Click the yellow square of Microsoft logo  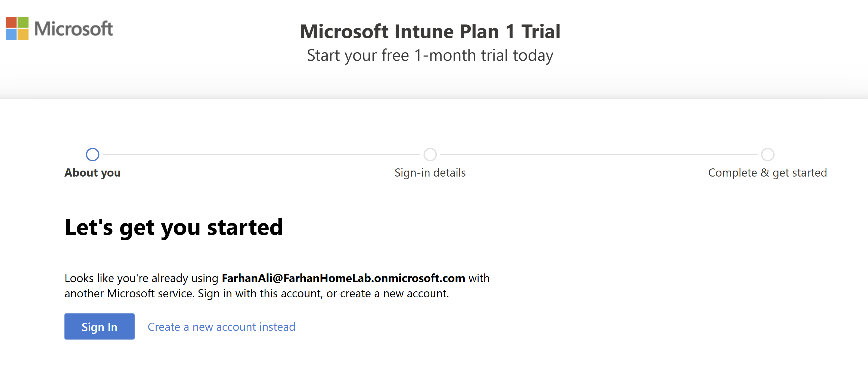(x=23, y=34)
